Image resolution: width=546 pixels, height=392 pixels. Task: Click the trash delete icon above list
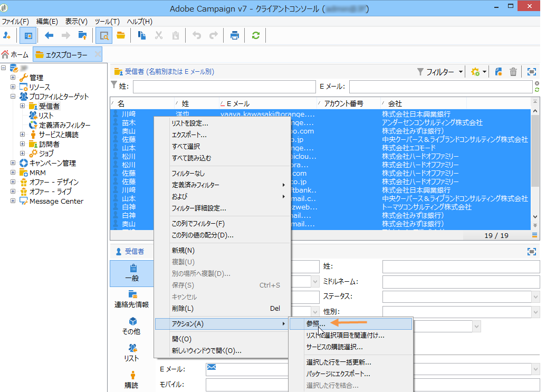point(513,72)
